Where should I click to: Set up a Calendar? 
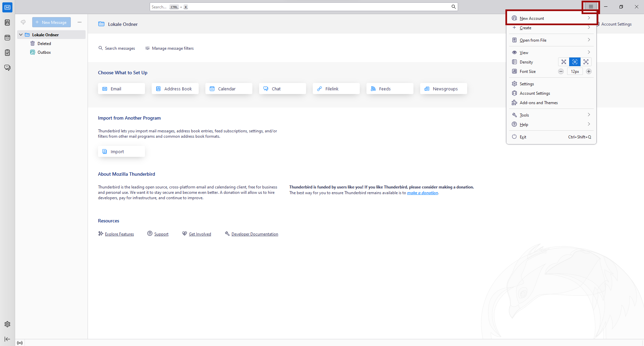click(229, 89)
